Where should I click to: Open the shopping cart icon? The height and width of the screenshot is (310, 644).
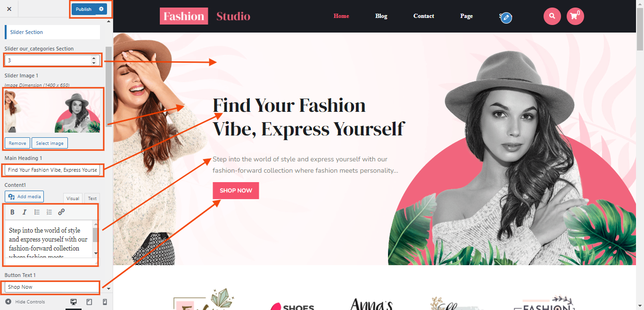pos(575,16)
